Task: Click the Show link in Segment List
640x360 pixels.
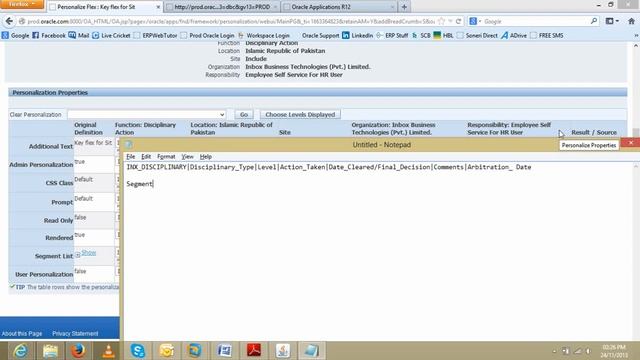Action: pos(89,253)
